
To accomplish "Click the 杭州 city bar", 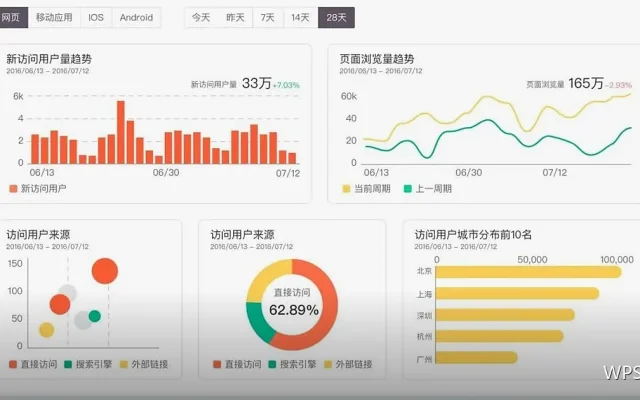I will tap(500, 336).
